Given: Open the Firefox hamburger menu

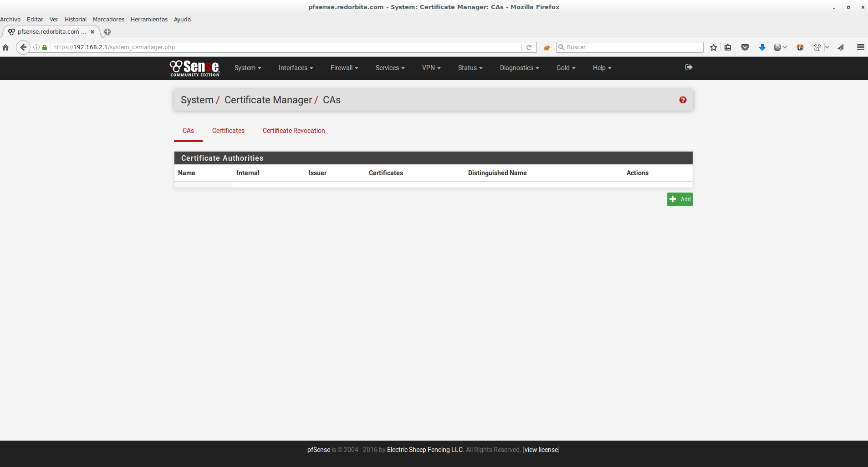Looking at the screenshot, I should pos(860,47).
